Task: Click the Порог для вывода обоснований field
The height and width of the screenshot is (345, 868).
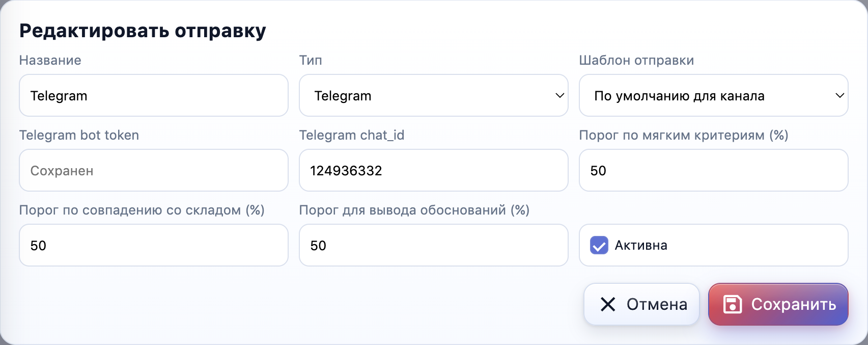Action: tap(433, 245)
